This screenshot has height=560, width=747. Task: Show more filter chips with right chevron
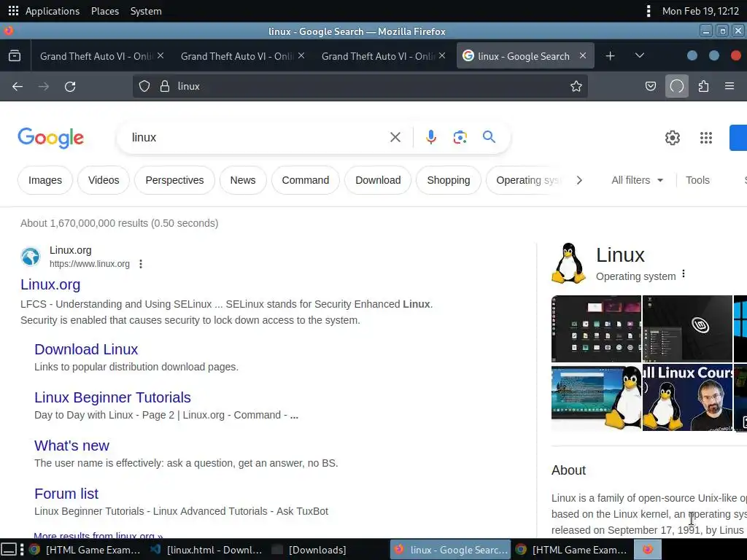click(578, 180)
